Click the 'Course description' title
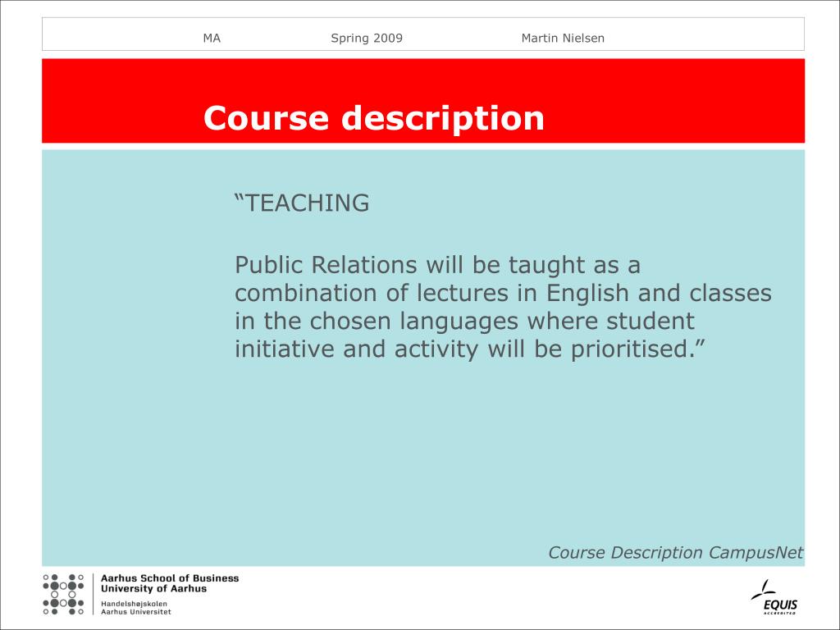Image resolution: width=840 pixels, height=630 pixels. click(374, 118)
